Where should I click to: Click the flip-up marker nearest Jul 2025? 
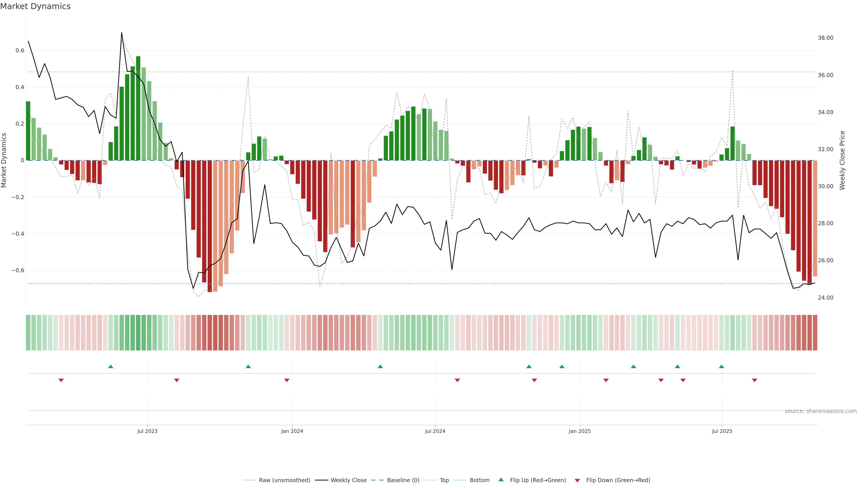tap(722, 366)
